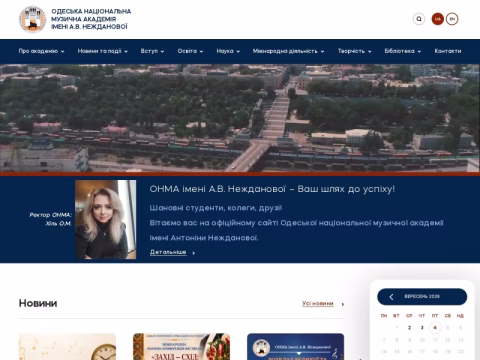Open the Контакти page
This screenshot has width=480, height=360.
coord(448,51)
